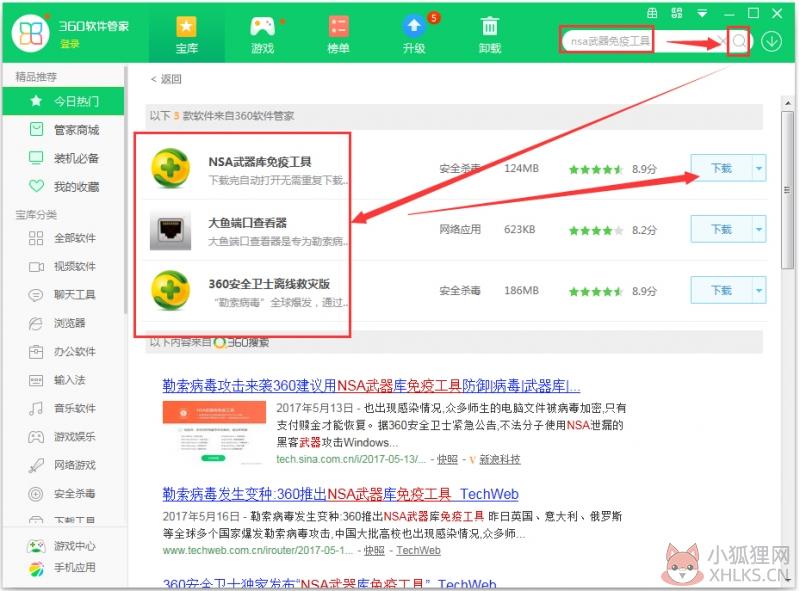This screenshot has width=800, height=591.
Task: Open the download manager arrow icon
Action: [771, 41]
